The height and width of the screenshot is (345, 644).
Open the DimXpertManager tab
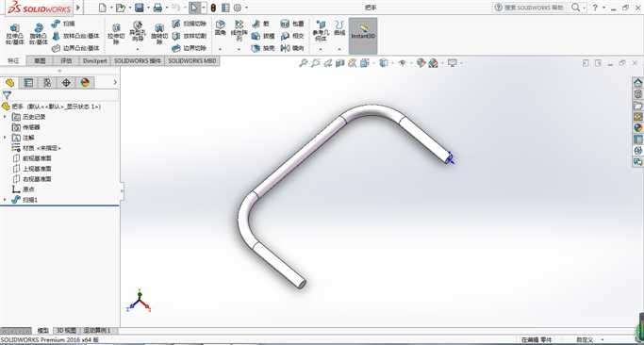point(66,83)
